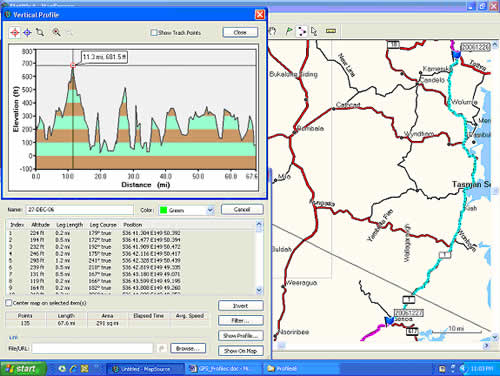The height and width of the screenshot is (376, 500).
Task: Click the Invert button
Action: tap(241, 306)
